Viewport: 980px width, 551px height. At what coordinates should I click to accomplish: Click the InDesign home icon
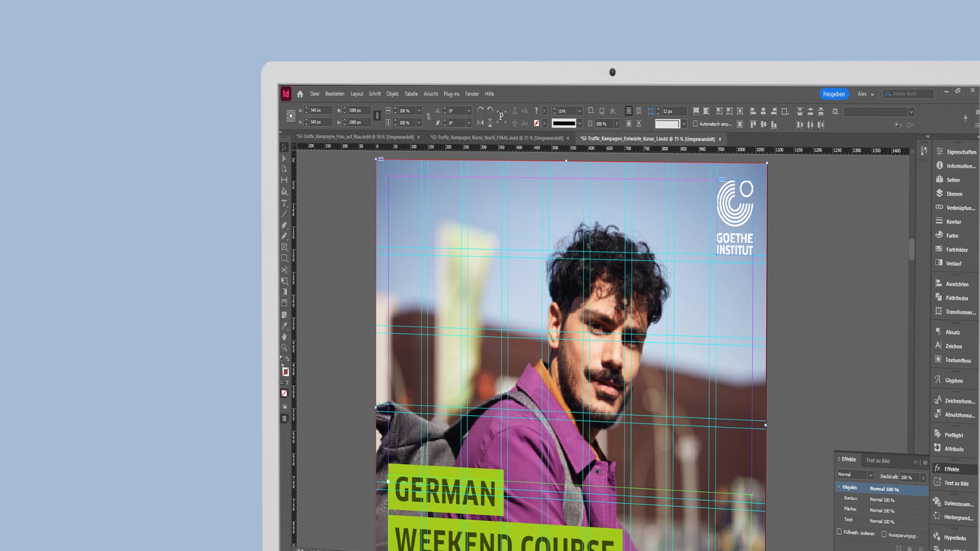pos(300,94)
